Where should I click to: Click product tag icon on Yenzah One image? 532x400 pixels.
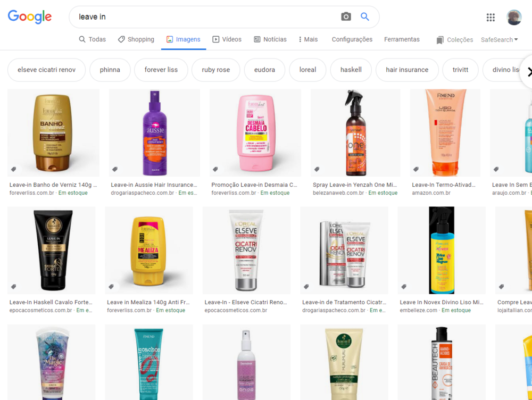pyautogui.click(x=317, y=169)
